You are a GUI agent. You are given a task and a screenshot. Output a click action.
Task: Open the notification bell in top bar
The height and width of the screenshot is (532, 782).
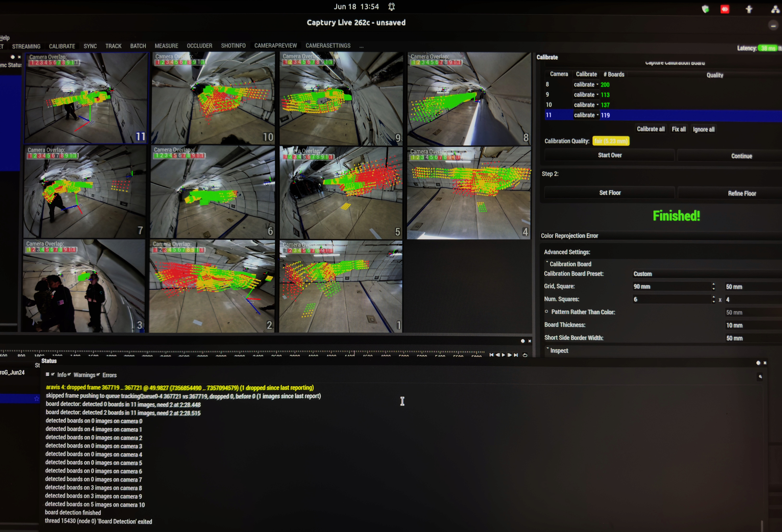[x=392, y=7]
